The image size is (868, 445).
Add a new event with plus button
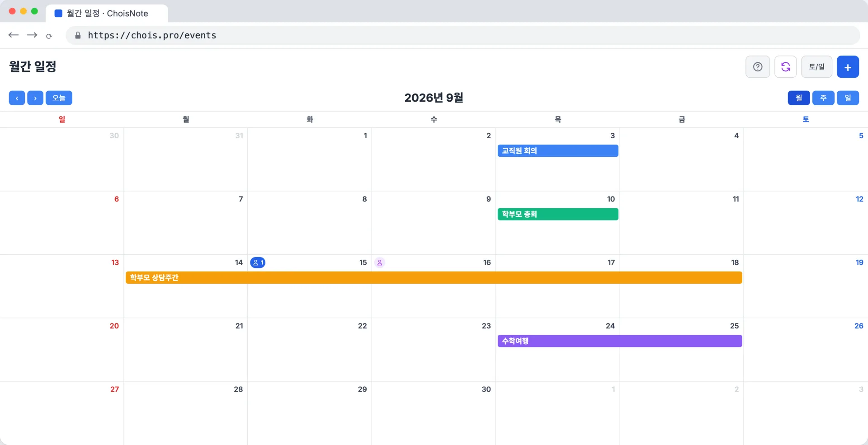pyautogui.click(x=848, y=67)
